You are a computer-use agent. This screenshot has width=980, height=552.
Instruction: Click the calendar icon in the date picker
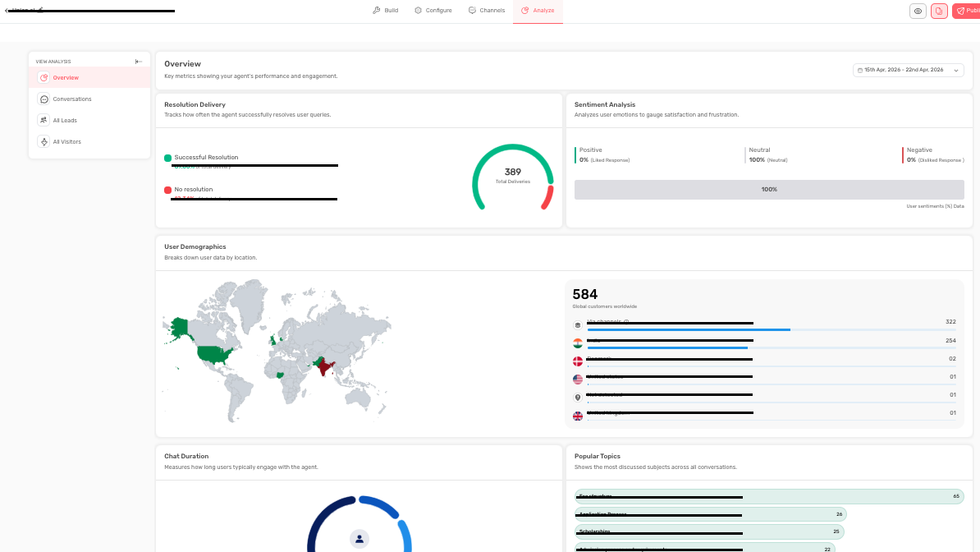point(860,70)
